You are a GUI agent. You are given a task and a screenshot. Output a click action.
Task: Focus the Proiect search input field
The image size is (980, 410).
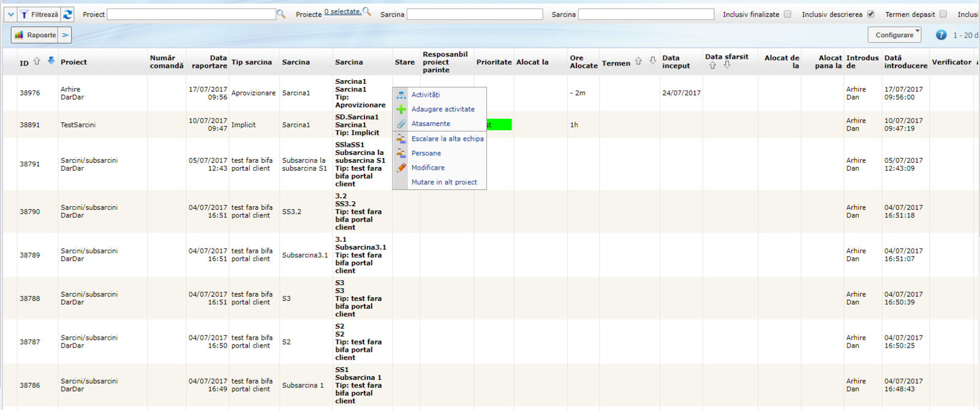click(191, 14)
